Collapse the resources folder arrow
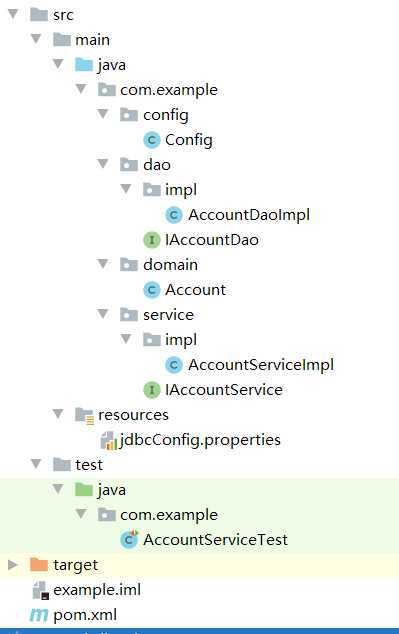The height and width of the screenshot is (634, 399). pyautogui.click(x=58, y=414)
